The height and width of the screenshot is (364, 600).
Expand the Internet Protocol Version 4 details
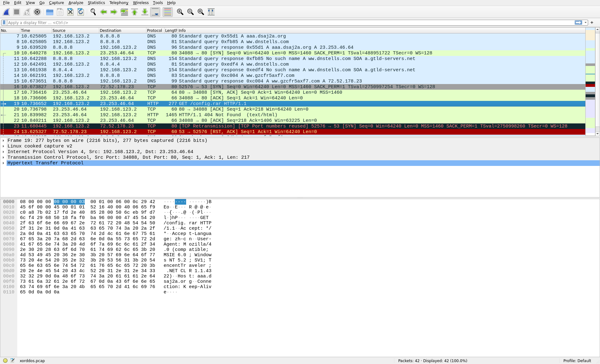pos(3,152)
